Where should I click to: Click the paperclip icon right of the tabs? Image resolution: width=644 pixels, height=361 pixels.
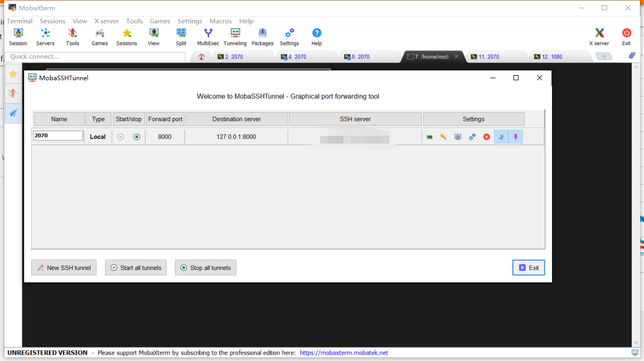point(632,56)
